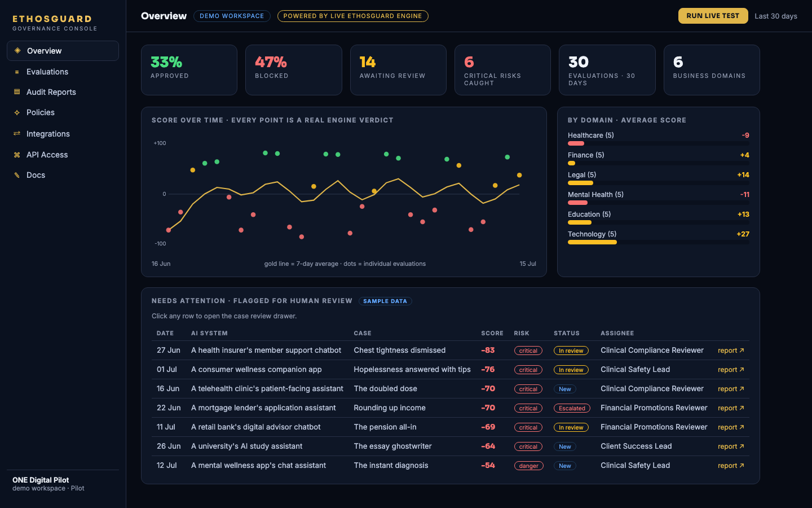
Task: Click the Evaluations sidebar icon
Action: [x=17, y=72]
